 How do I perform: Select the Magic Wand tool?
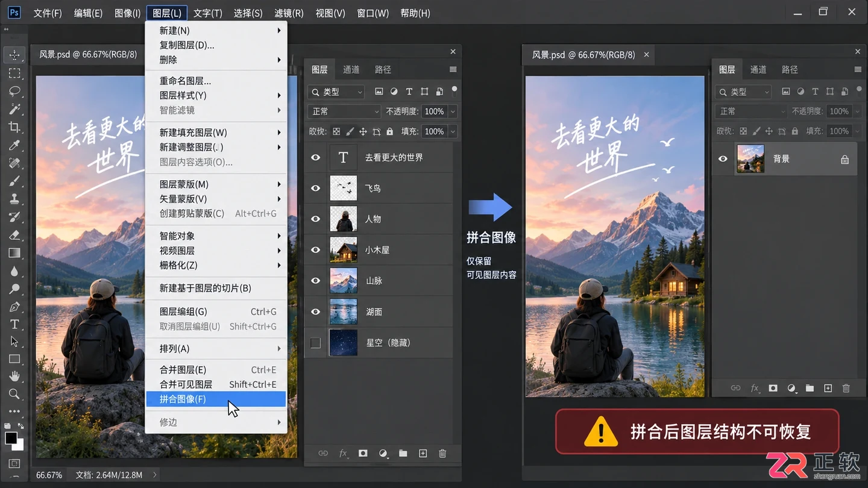(14, 109)
